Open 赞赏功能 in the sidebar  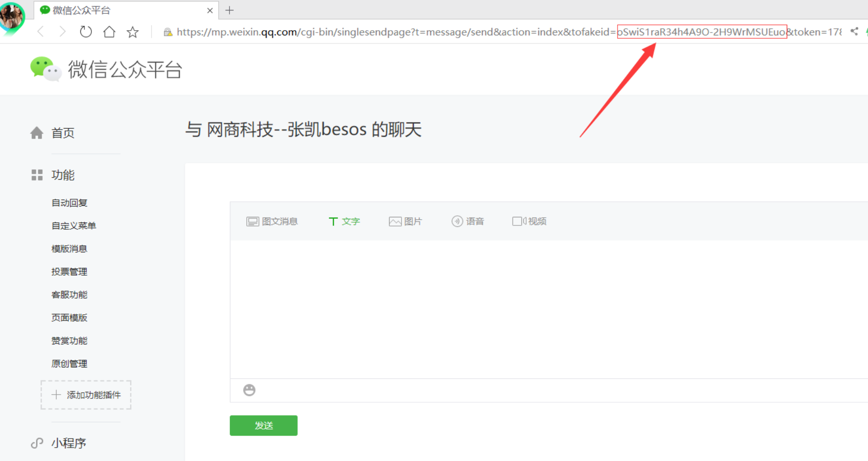pos(69,340)
